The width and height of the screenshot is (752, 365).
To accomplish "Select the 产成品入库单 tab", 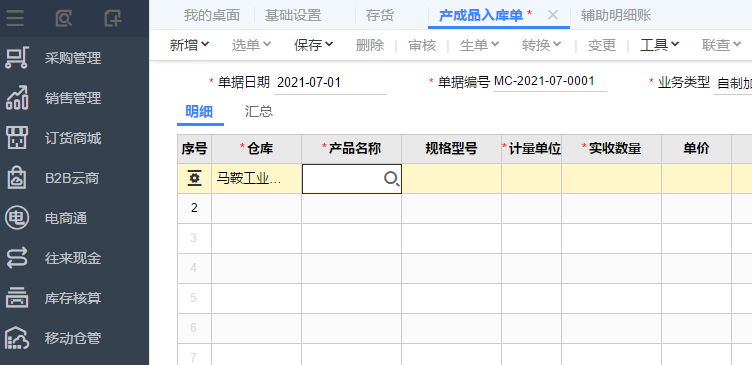I will [x=481, y=15].
